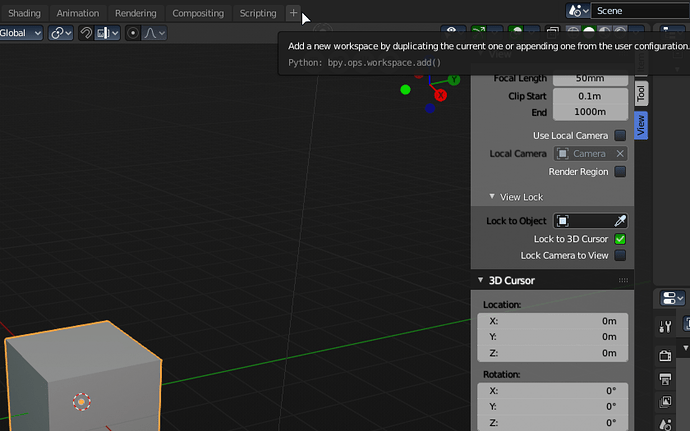Image resolution: width=690 pixels, height=431 pixels.
Task: Enable the Render Region checkbox
Action: (620, 171)
